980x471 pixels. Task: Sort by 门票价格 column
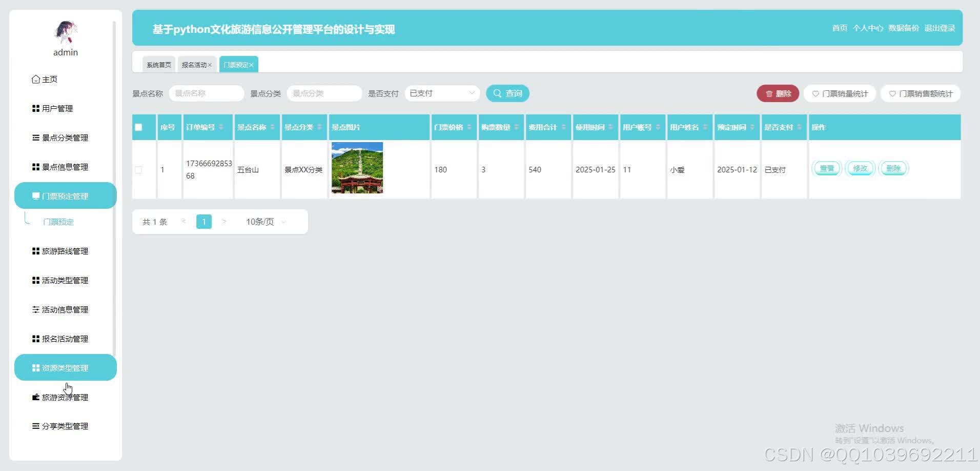(469, 127)
